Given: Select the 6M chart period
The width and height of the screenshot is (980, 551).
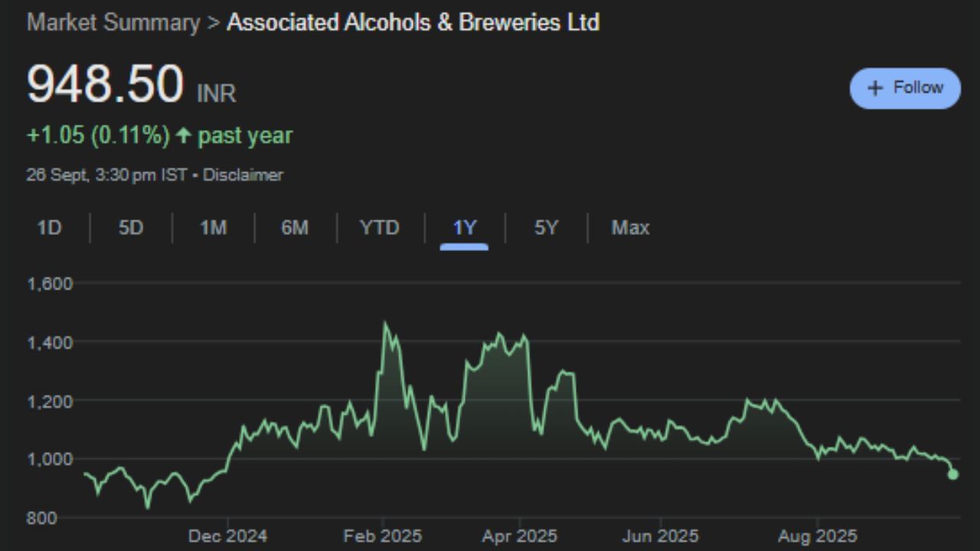Looking at the screenshot, I should pos(295,228).
